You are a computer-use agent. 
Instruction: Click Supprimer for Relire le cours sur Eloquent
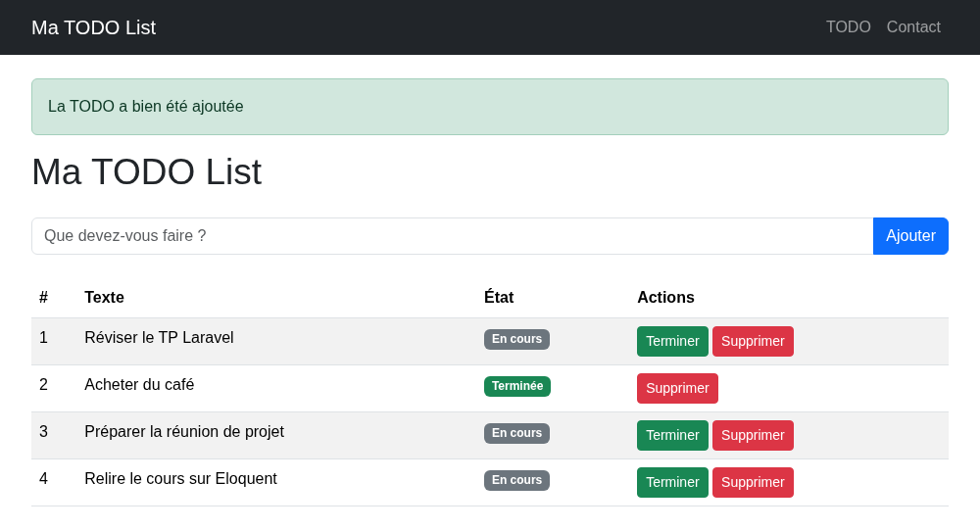753,483
